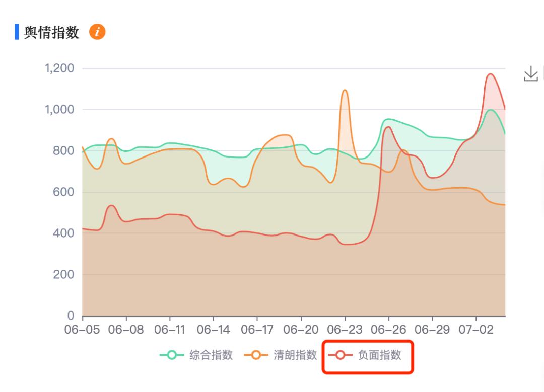Expand chart details via the info tooltip
This screenshot has height=392, width=544.
(x=98, y=33)
